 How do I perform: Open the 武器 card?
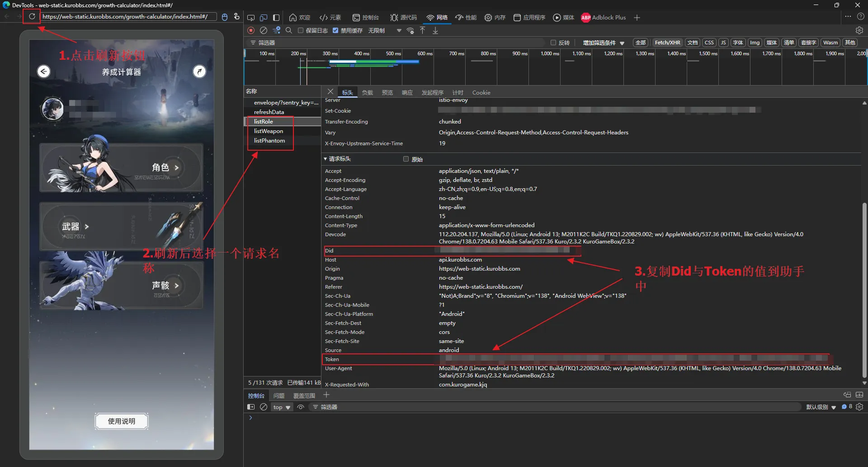coord(121,226)
